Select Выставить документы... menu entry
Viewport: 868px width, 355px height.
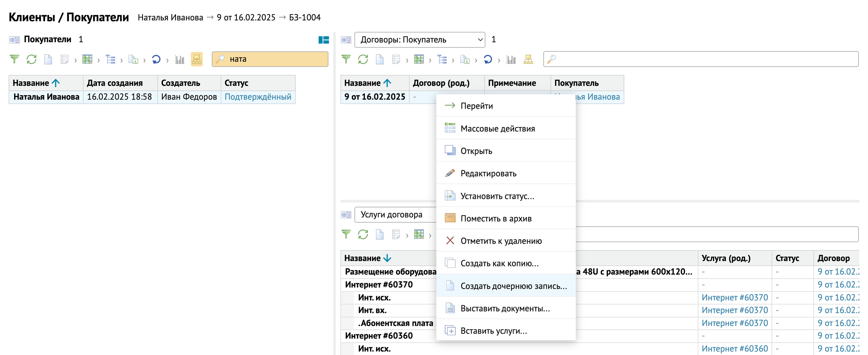[x=506, y=308]
